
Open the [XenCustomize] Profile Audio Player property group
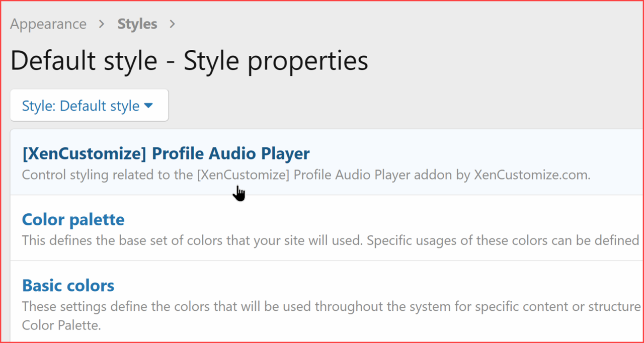(166, 153)
